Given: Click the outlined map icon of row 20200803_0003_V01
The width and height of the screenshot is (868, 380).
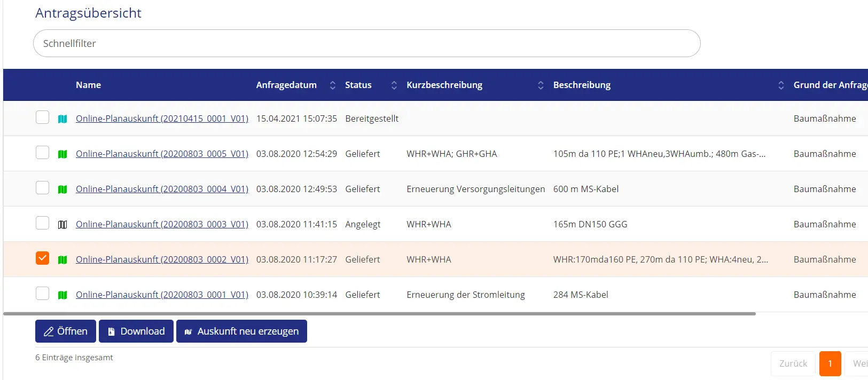Looking at the screenshot, I should [62, 225].
